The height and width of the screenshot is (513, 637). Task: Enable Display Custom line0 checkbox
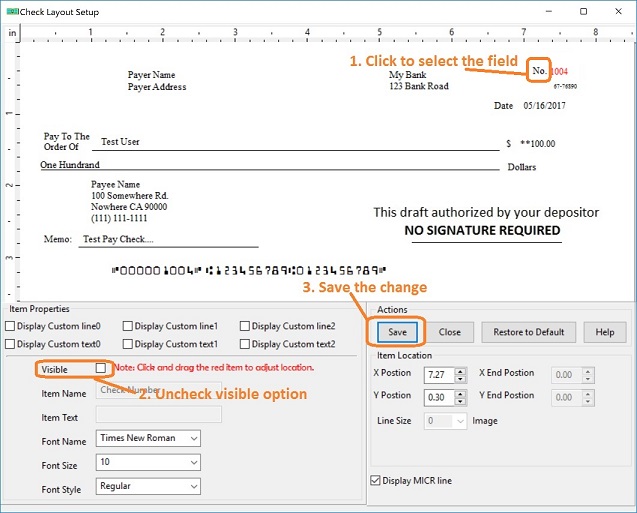click(10, 326)
